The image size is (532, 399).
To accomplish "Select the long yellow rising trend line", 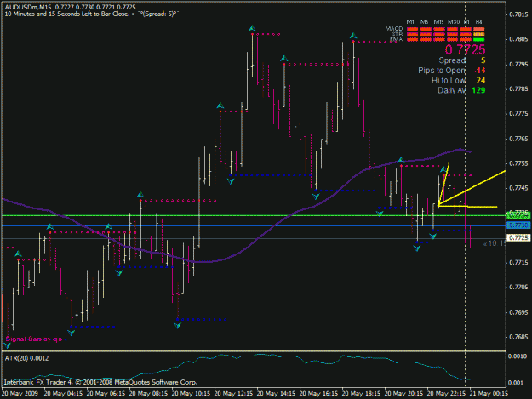I will click(x=472, y=189).
